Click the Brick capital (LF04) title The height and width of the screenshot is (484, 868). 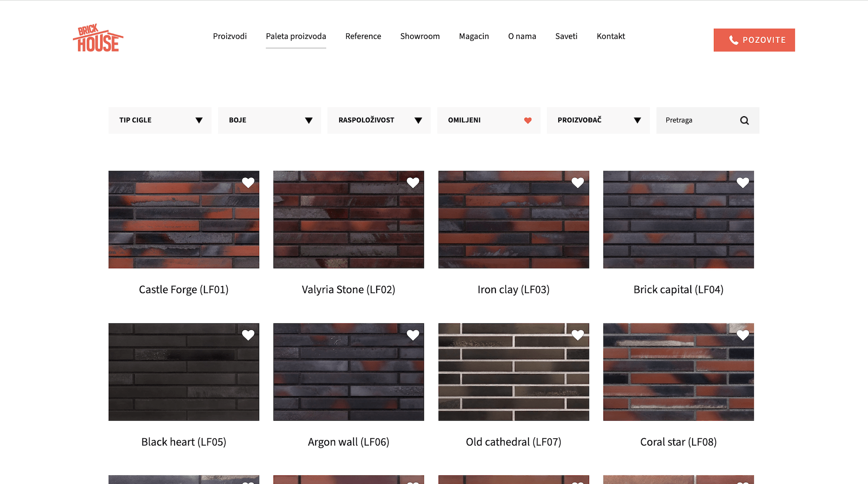click(679, 289)
